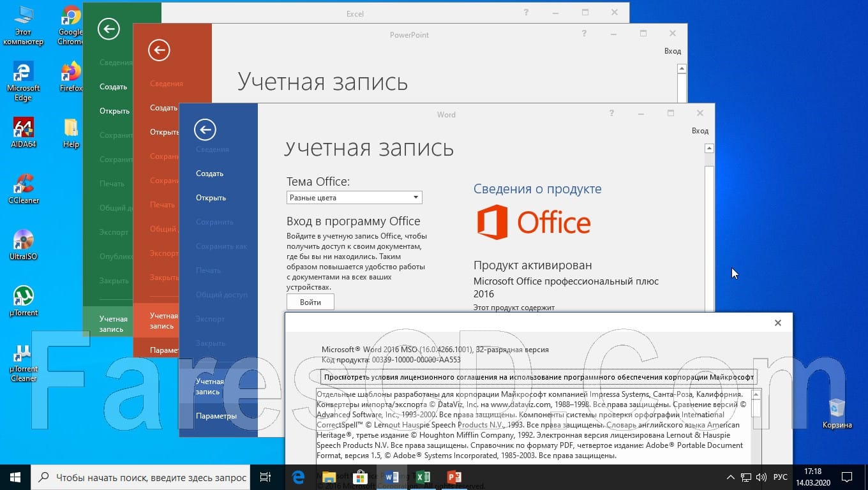
Task: Click the 'Сведения о продукте' heading
Action: pos(537,189)
